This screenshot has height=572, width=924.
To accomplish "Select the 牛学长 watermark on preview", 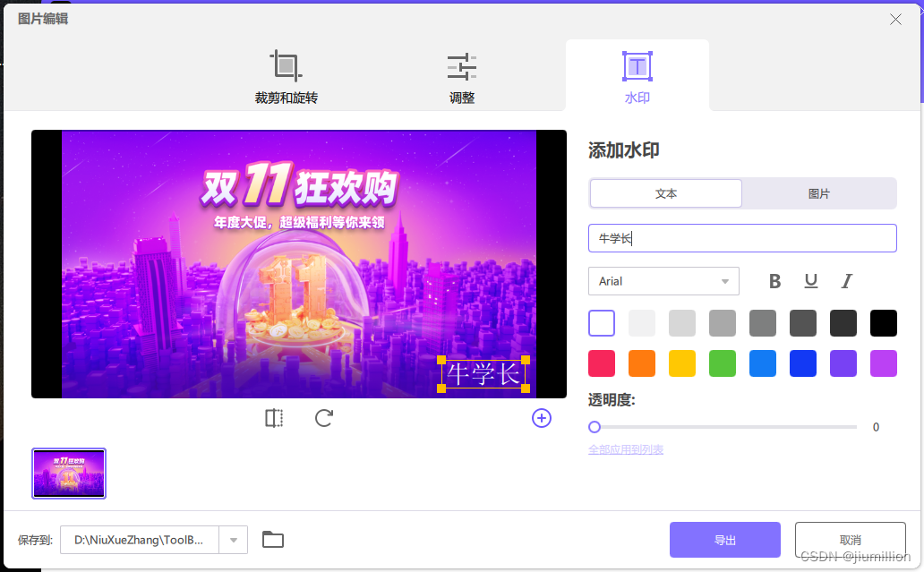I will pyautogui.click(x=483, y=374).
